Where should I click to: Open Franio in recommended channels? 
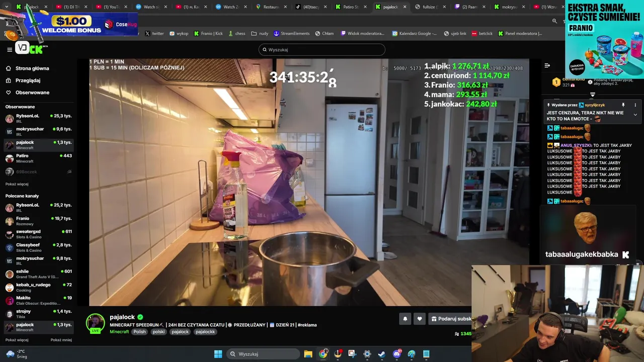coord(38,221)
